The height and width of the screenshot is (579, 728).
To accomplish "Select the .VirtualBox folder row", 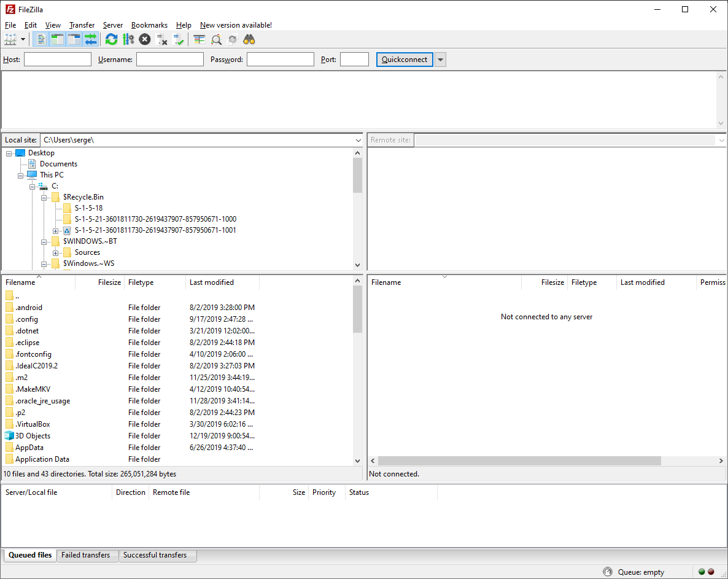I will (x=178, y=424).
